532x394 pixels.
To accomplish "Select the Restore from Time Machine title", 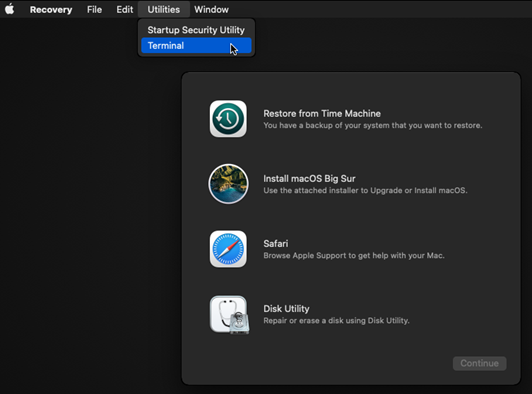I will (x=322, y=113).
